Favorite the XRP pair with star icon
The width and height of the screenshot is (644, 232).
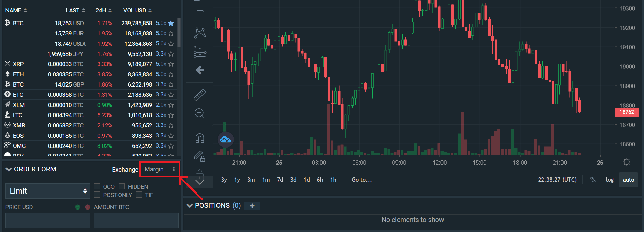[x=171, y=64]
